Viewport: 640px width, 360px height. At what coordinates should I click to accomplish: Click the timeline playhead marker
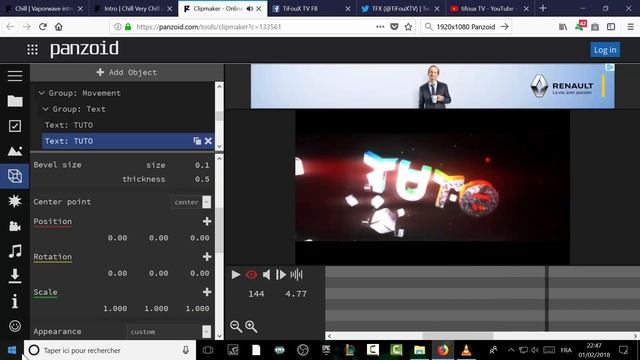(547, 298)
